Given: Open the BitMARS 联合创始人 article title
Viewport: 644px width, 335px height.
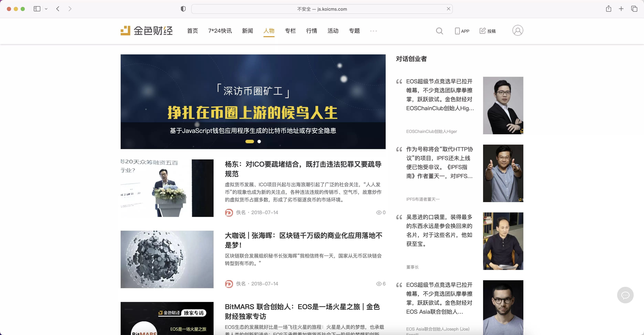Looking at the screenshot, I should 302,311.
